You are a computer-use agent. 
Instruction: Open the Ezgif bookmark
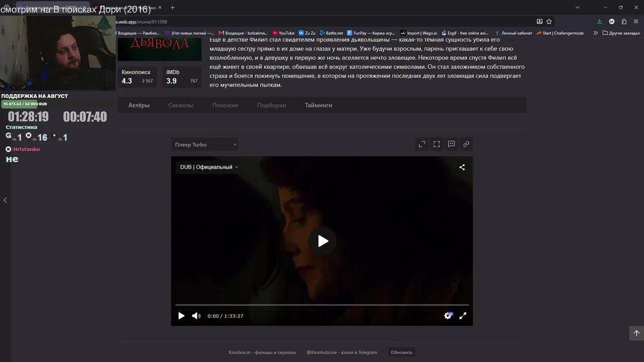point(465,33)
